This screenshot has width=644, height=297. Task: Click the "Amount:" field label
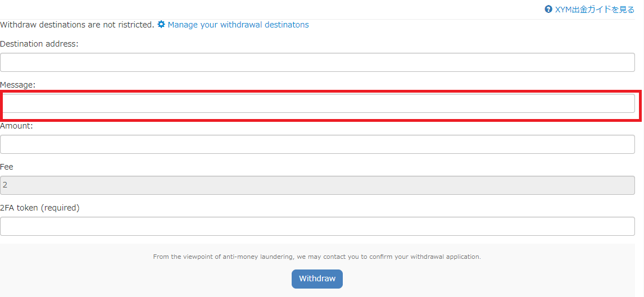pyautogui.click(x=16, y=126)
